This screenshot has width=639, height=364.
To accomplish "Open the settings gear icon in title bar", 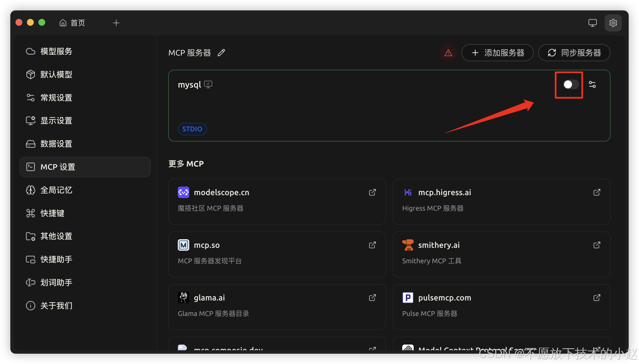I will [613, 23].
